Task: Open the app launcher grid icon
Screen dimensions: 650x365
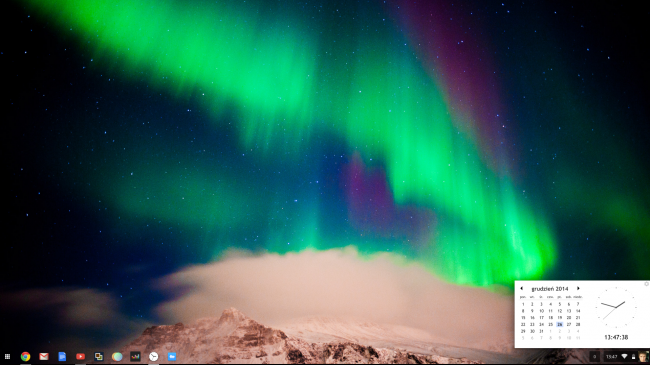Action: point(7,356)
